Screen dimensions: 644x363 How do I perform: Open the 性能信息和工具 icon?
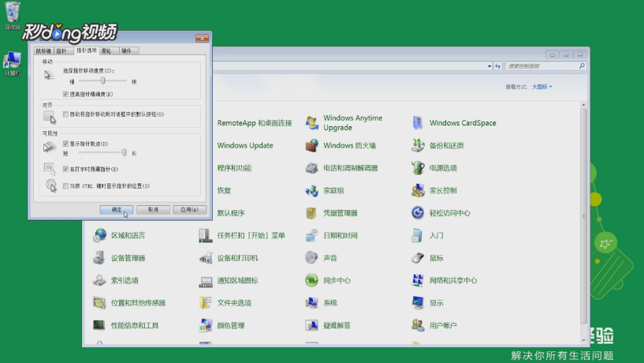coord(99,325)
